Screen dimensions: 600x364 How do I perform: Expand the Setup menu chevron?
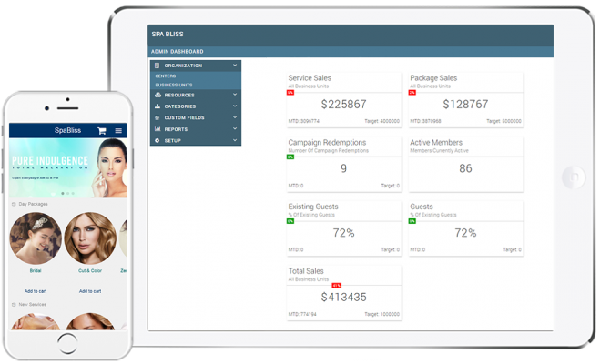[235, 140]
